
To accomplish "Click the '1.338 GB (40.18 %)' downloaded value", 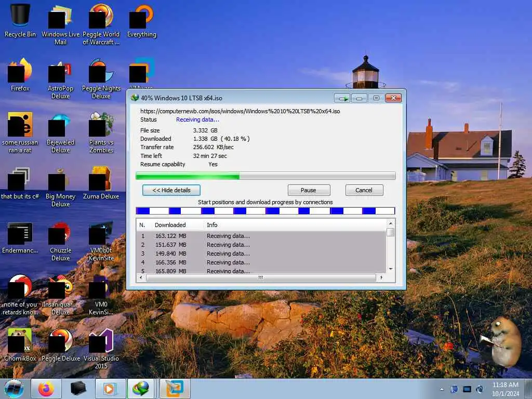I will [x=221, y=139].
